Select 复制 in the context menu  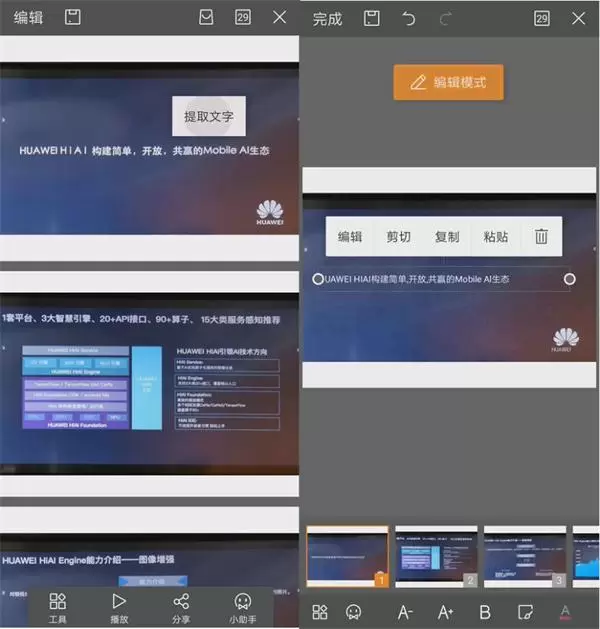point(447,237)
